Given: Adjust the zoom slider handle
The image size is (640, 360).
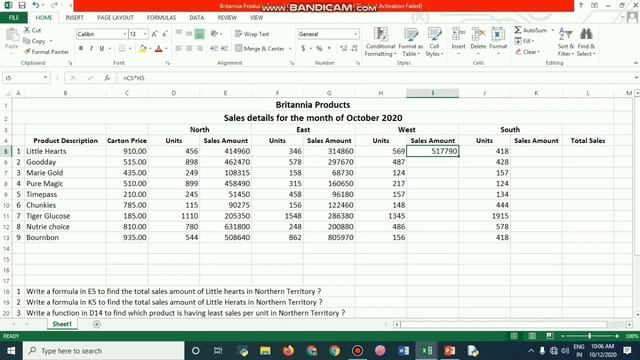Looking at the screenshot, I should 589,336.
